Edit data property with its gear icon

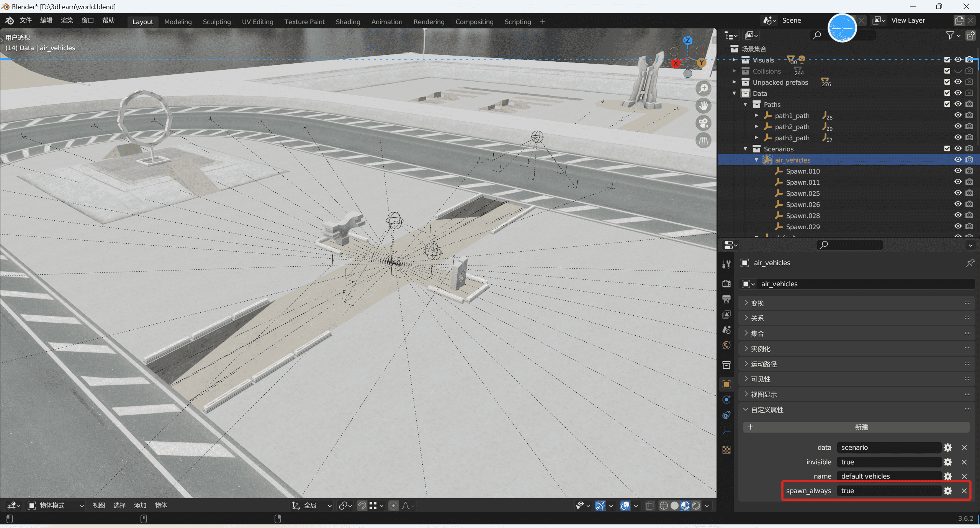(948, 448)
